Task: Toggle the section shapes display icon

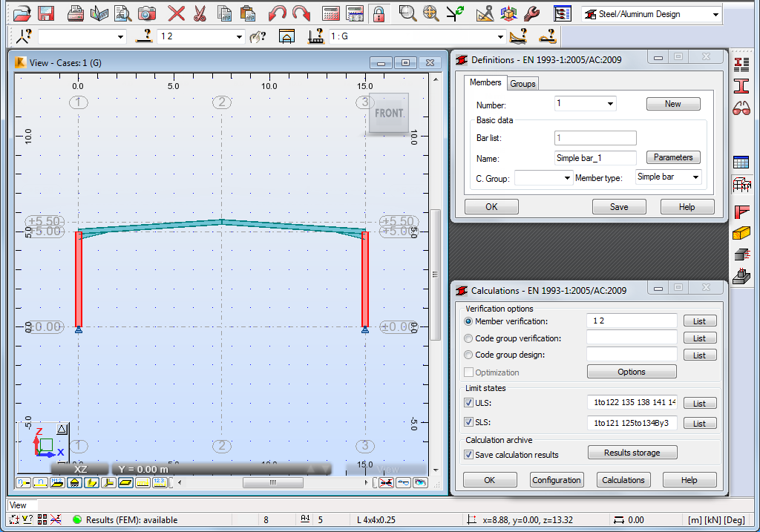Action: 91,482
